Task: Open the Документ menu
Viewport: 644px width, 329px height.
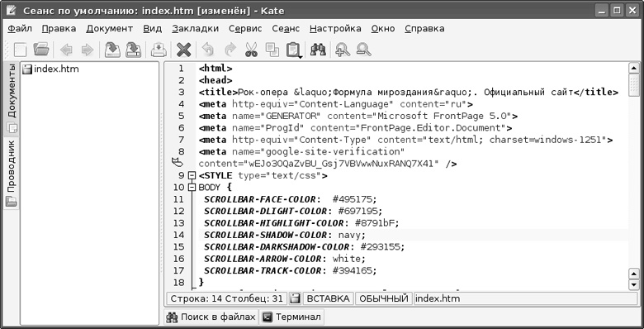Action: click(109, 28)
